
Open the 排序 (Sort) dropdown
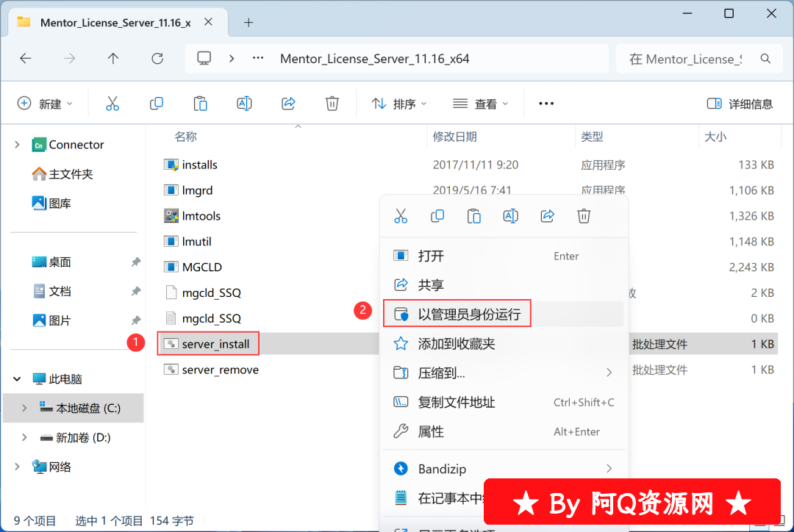pyautogui.click(x=399, y=104)
